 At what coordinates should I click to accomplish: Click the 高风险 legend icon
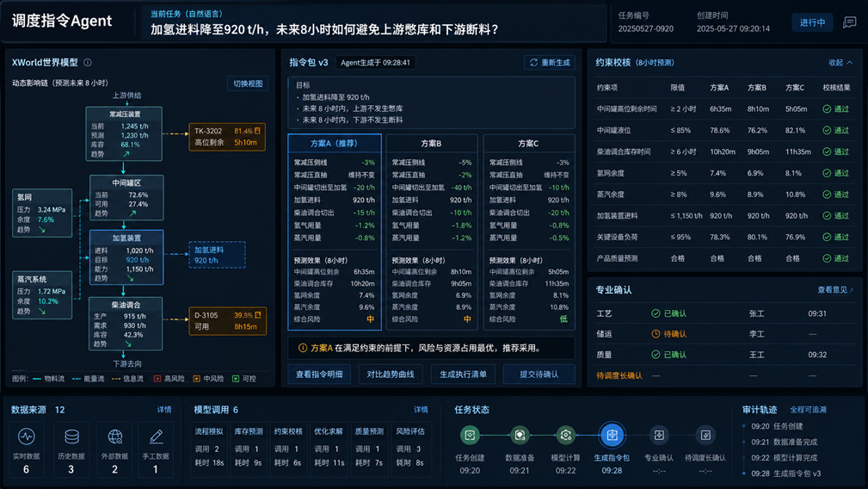coord(157,379)
